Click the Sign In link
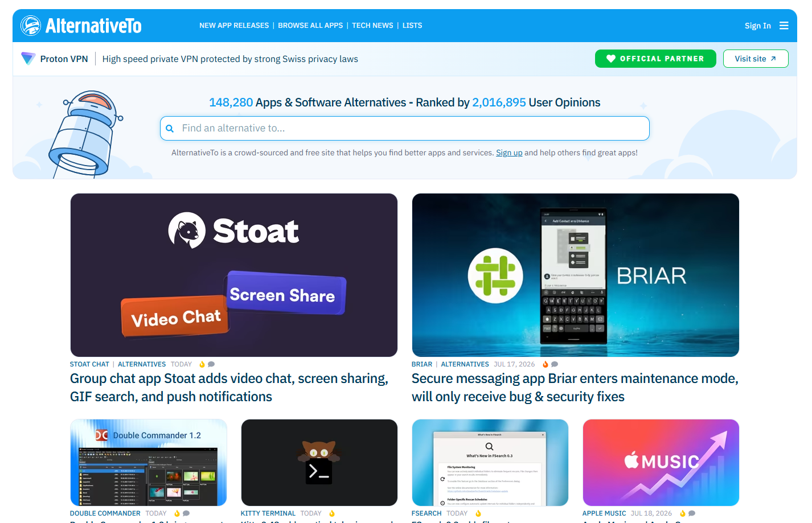Screen dimensions: 812x523 pyautogui.click(x=758, y=26)
